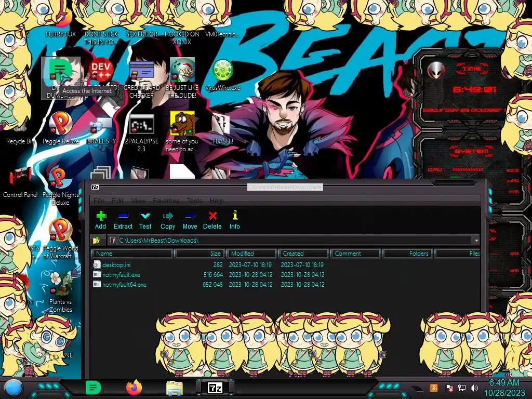Select the Peggle Nights Deluxe icon
The width and height of the screenshot is (532, 399).
point(61,187)
